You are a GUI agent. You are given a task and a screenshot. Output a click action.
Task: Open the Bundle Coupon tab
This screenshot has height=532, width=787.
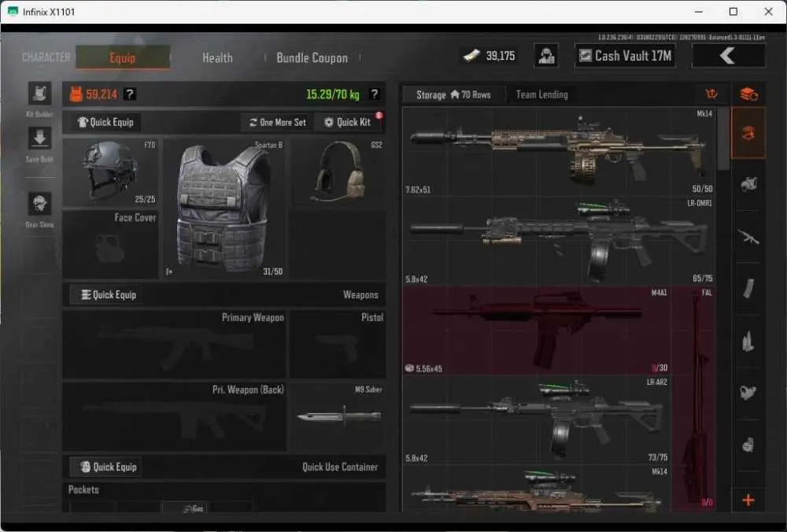(312, 57)
